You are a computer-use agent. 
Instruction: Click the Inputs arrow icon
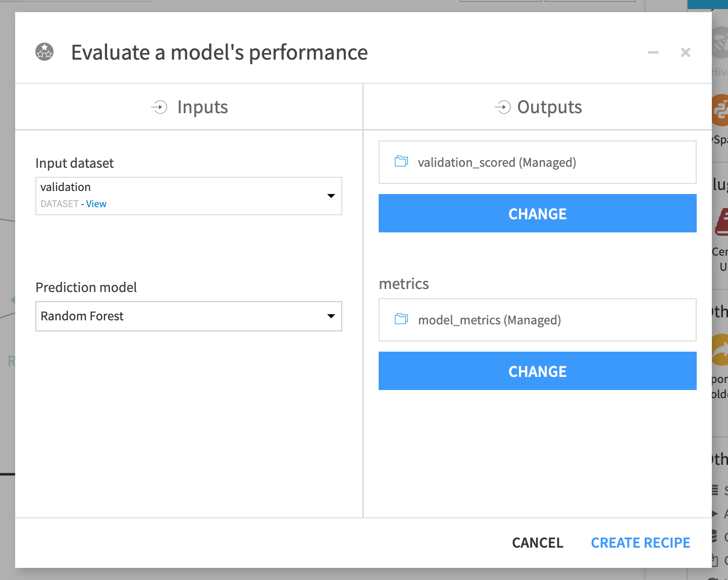click(159, 107)
